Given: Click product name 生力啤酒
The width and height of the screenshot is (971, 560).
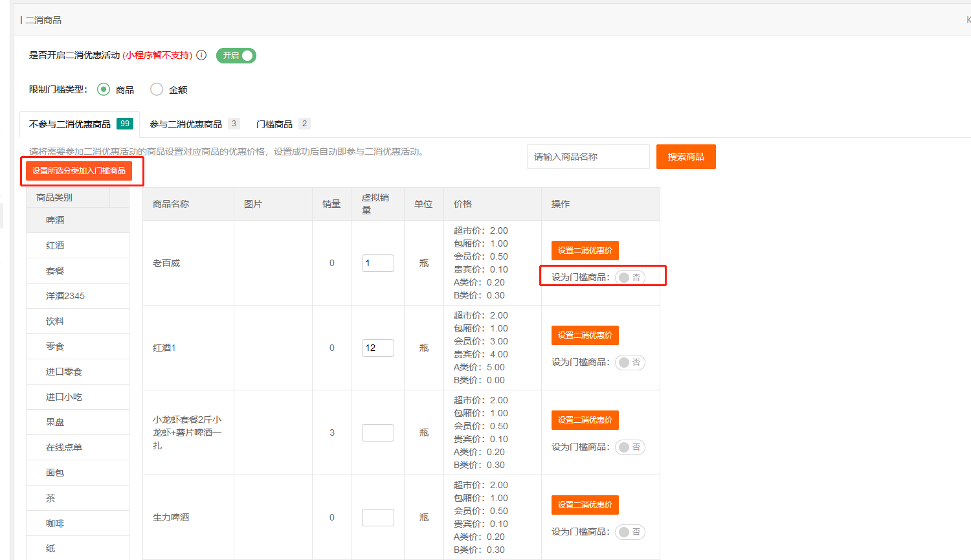Looking at the screenshot, I should click(171, 517).
